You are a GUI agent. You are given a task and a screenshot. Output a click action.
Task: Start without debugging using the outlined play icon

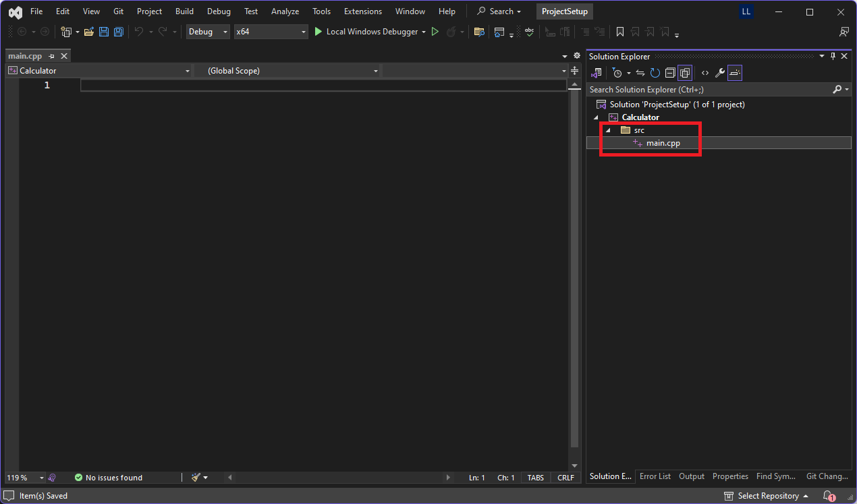pos(435,32)
